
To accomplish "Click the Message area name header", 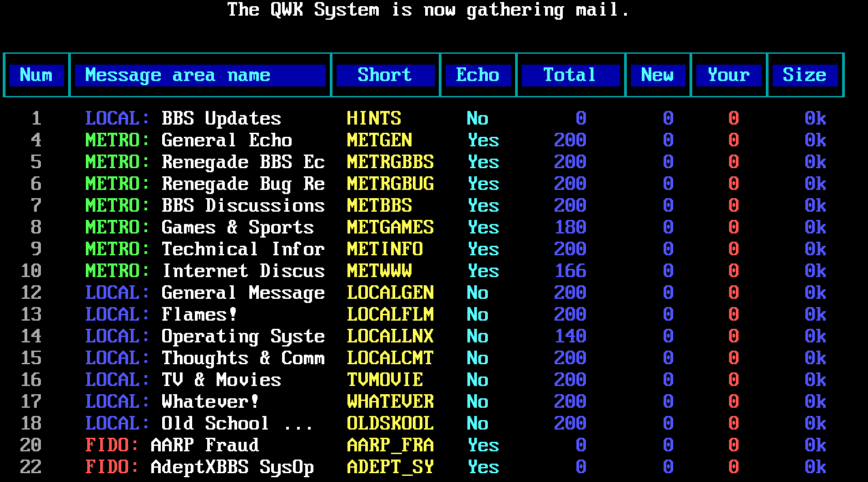I will [200, 75].
